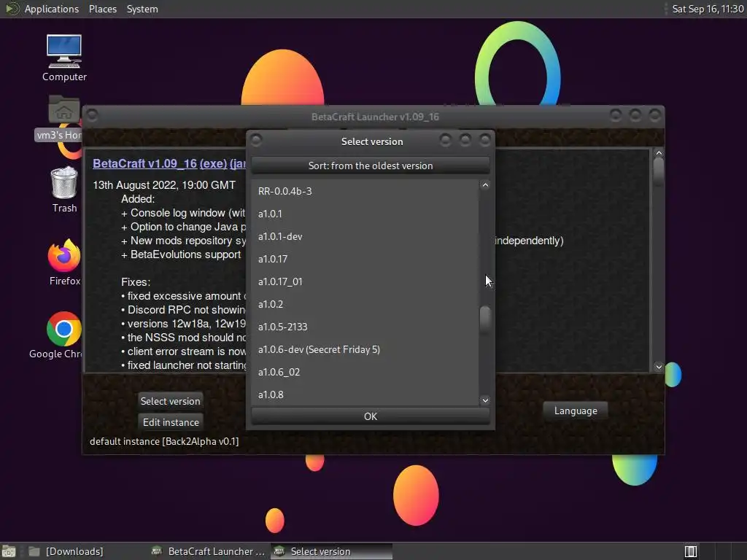Select version a1.0.17_01
The height and width of the screenshot is (560, 747).
[365, 281]
